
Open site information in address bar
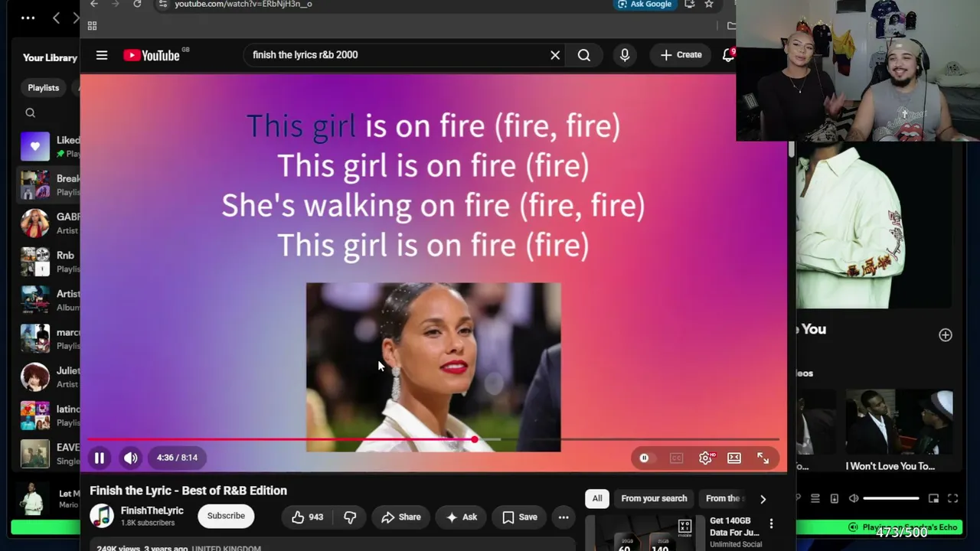pos(162,4)
